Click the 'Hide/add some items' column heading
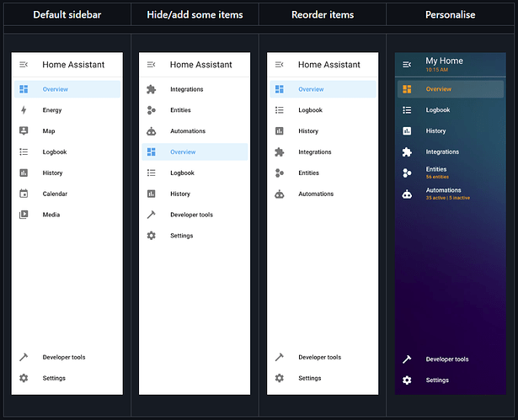Image resolution: width=518 pixels, height=420 pixels. (x=195, y=14)
